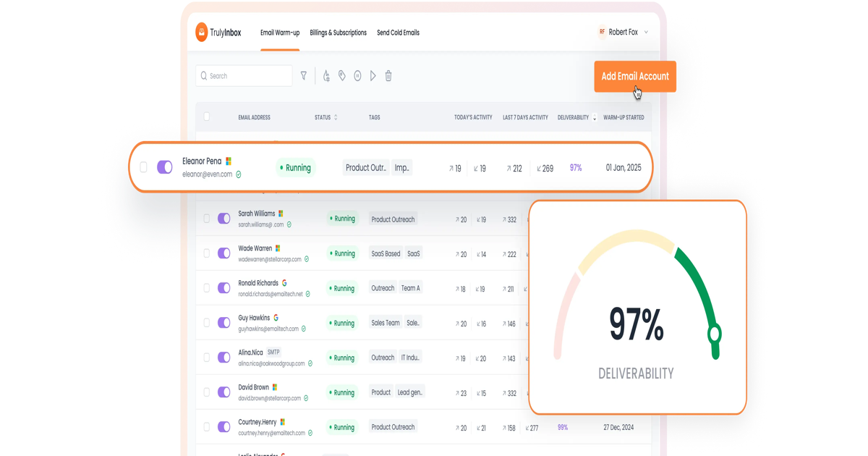This screenshot has width=868, height=456.
Task: Click the Team A tag on Ronald Richards row
Action: tap(411, 288)
